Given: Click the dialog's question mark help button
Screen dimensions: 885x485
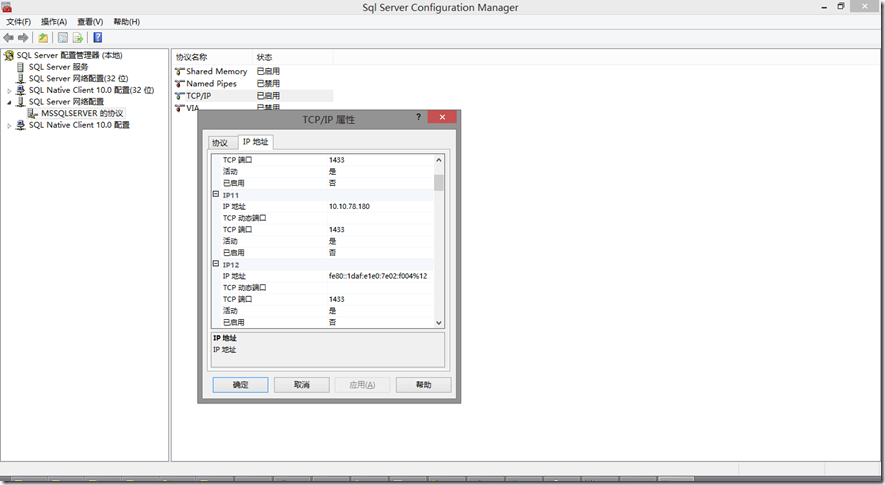Looking at the screenshot, I should point(418,117).
